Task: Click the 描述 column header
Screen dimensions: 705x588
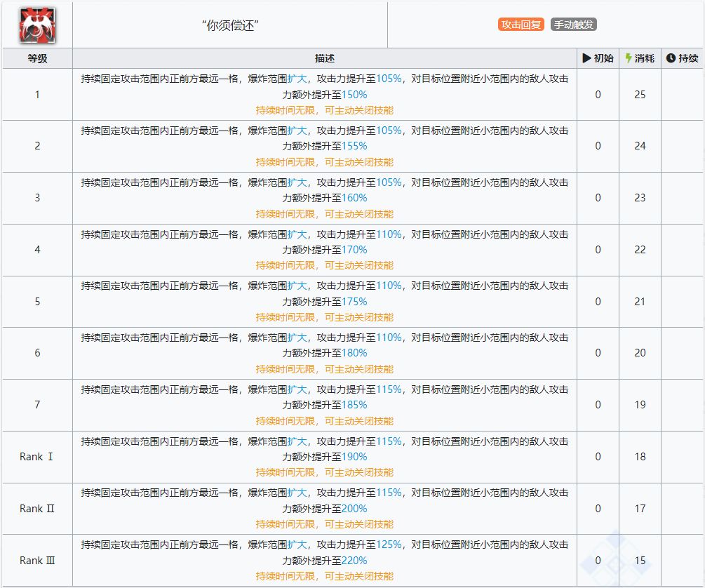Action: (x=324, y=58)
